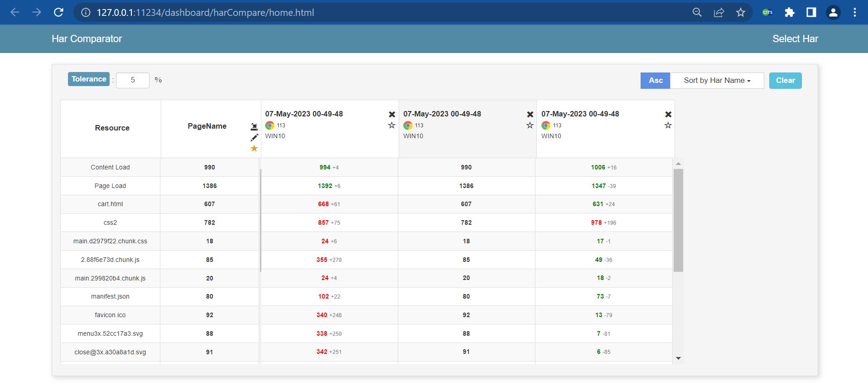Click the site info icon in the address bar
The image size is (868, 391).
[x=86, y=13]
